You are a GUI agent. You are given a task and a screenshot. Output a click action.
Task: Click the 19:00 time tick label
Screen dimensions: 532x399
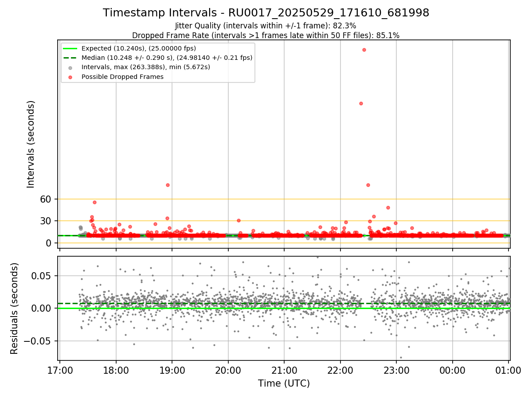click(x=172, y=370)
